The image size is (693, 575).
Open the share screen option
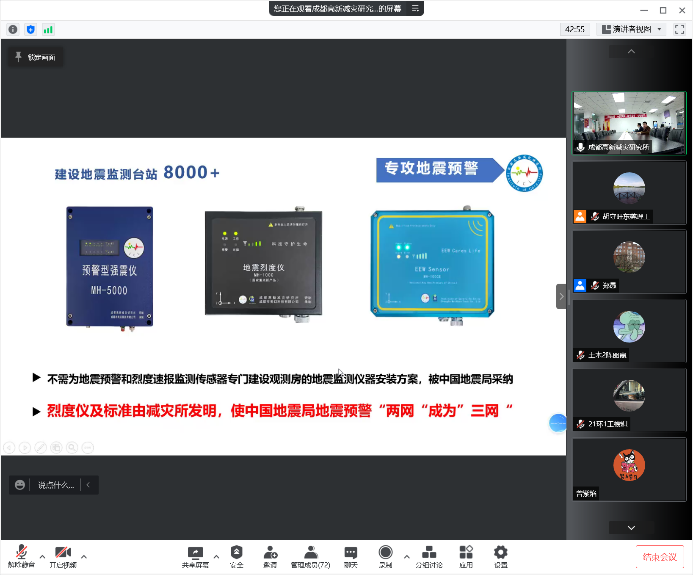click(195, 555)
